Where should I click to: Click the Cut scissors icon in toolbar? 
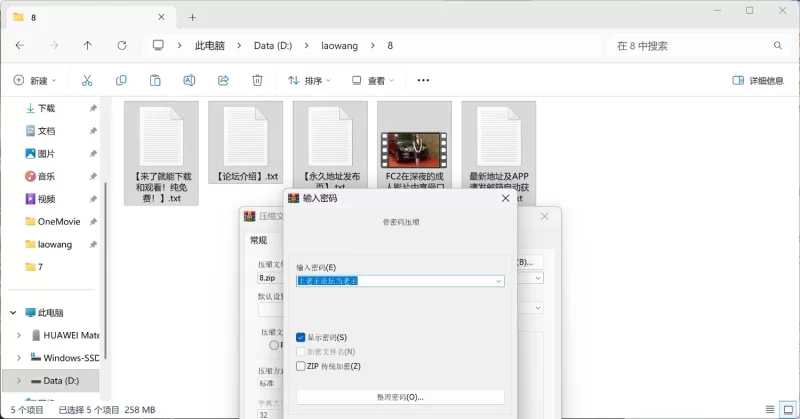pyautogui.click(x=87, y=80)
